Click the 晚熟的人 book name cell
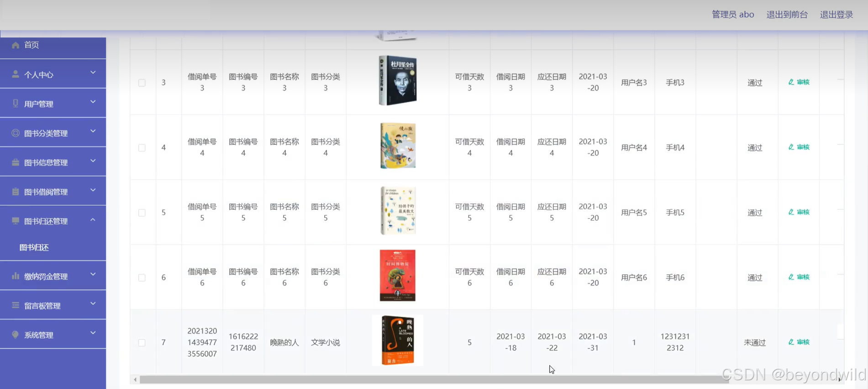868x389 pixels. click(x=284, y=342)
